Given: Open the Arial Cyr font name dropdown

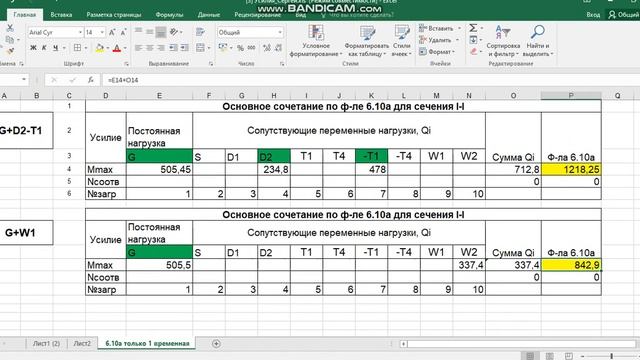Looking at the screenshot, I should coord(80,32).
